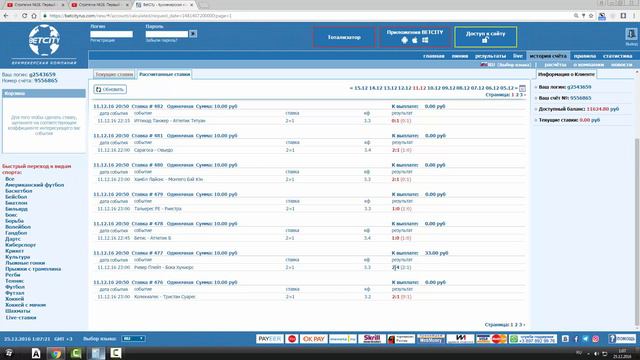Screen dimensions: 640x360
Task: Open help question mark button
Action: click(x=622, y=339)
